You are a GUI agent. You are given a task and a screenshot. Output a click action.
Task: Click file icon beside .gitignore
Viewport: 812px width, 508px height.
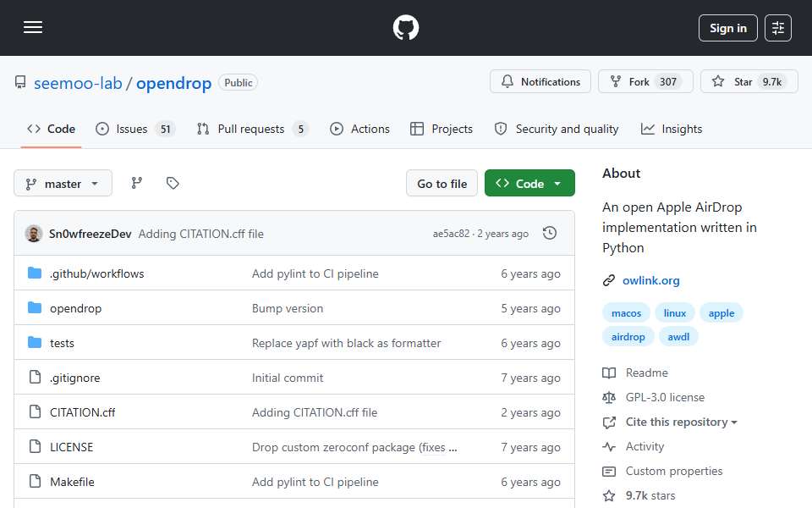click(35, 377)
